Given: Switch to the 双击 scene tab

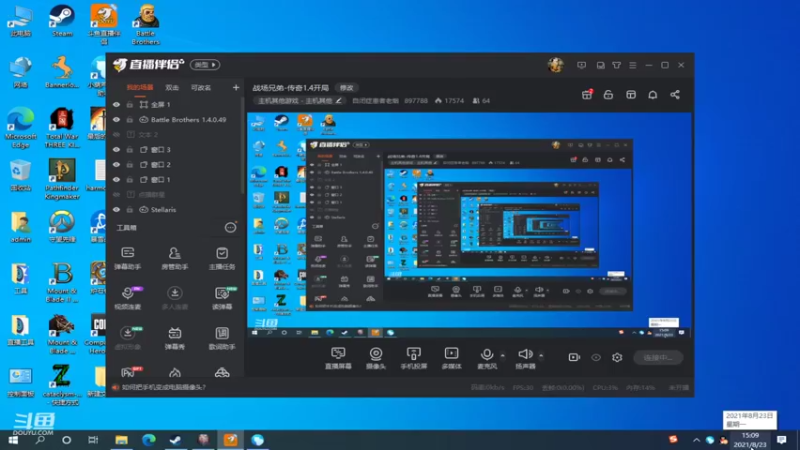Looking at the screenshot, I should (172, 88).
